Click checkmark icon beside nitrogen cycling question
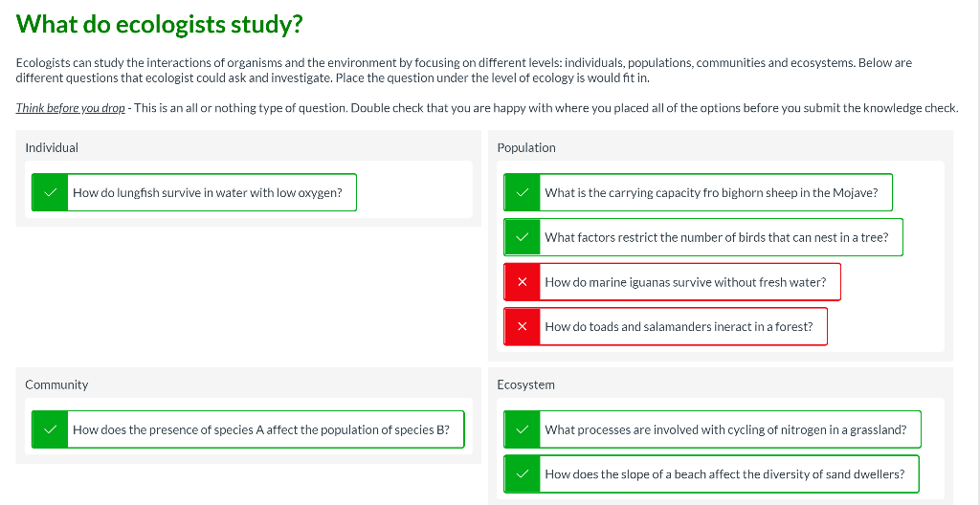The width and height of the screenshot is (980, 505). tap(523, 429)
